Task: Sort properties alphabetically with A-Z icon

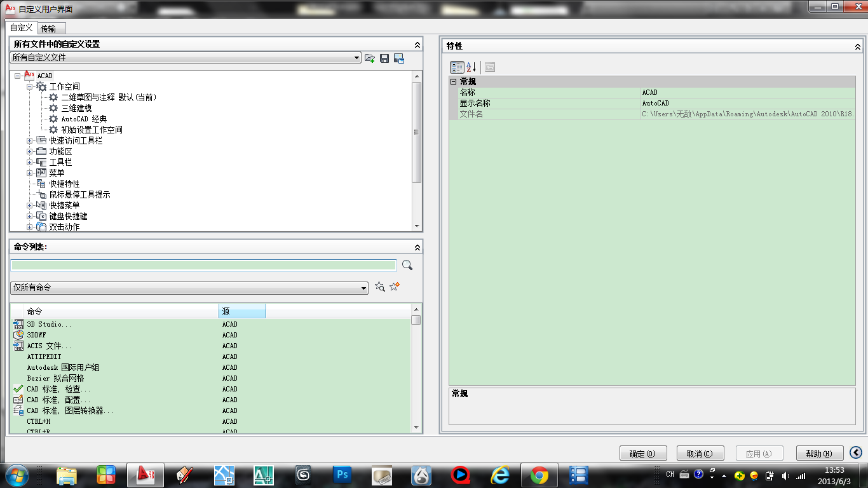Action: click(x=471, y=67)
